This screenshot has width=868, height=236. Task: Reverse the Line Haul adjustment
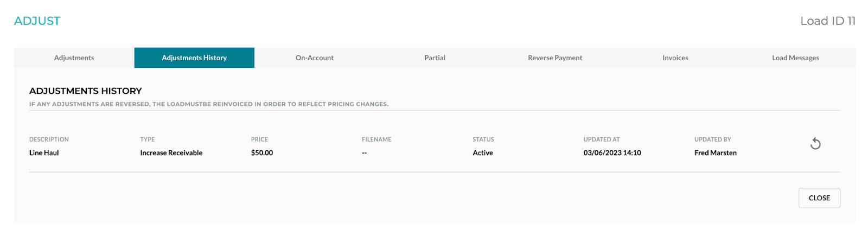815,144
